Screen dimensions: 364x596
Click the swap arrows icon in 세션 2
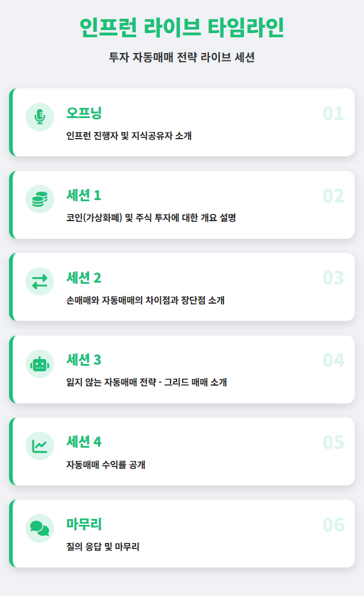tap(40, 281)
